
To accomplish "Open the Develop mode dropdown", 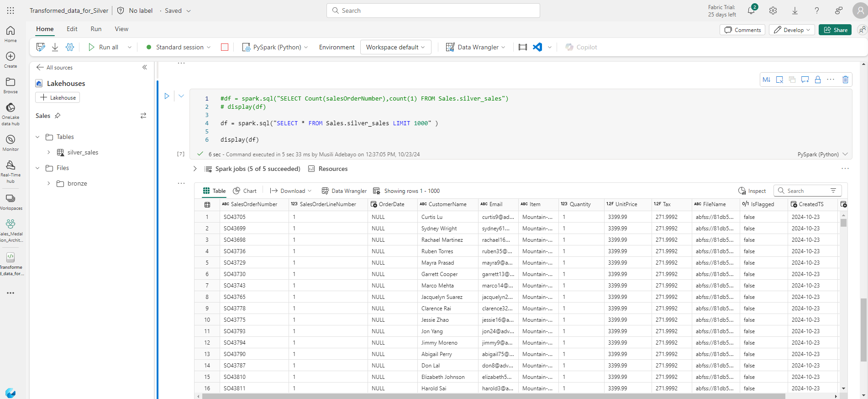I will pyautogui.click(x=792, y=30).
